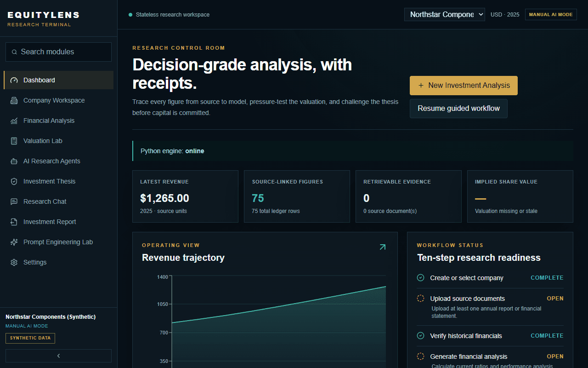Click the 1400 axis label on chart
Screen dimensions: 588x368
163,277
